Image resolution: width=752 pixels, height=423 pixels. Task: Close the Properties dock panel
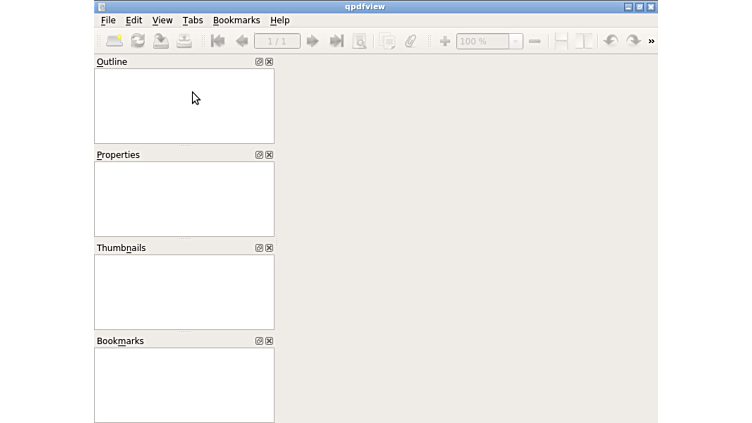(x=269, y=155)
